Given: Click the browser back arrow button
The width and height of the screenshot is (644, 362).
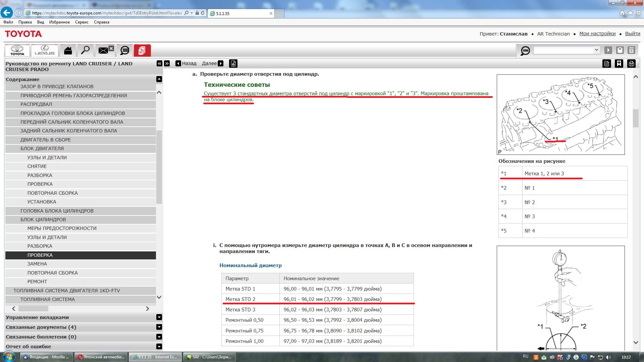Looking at the screenshot, I should [x=7, y=13].
